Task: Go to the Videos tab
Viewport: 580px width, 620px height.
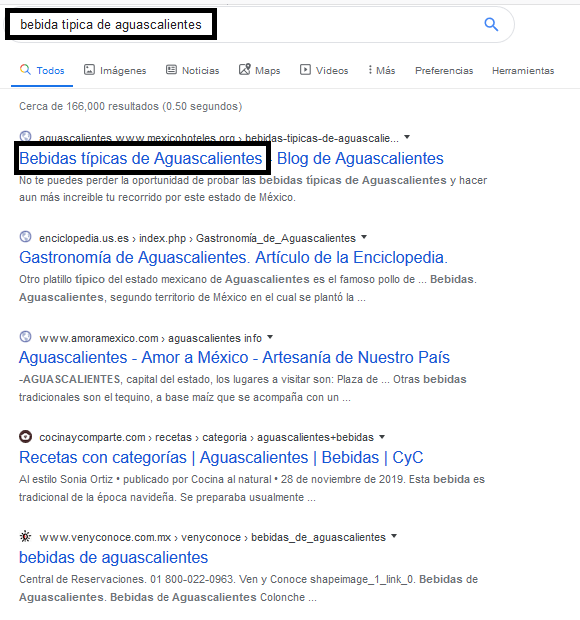Action: 324,70
